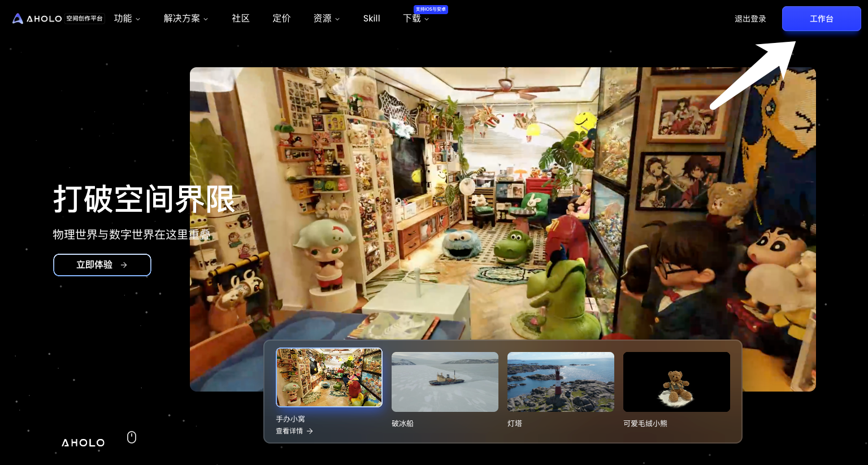
Task: Click the 灯塔 caption text
Action: click(x=515, y=423)
